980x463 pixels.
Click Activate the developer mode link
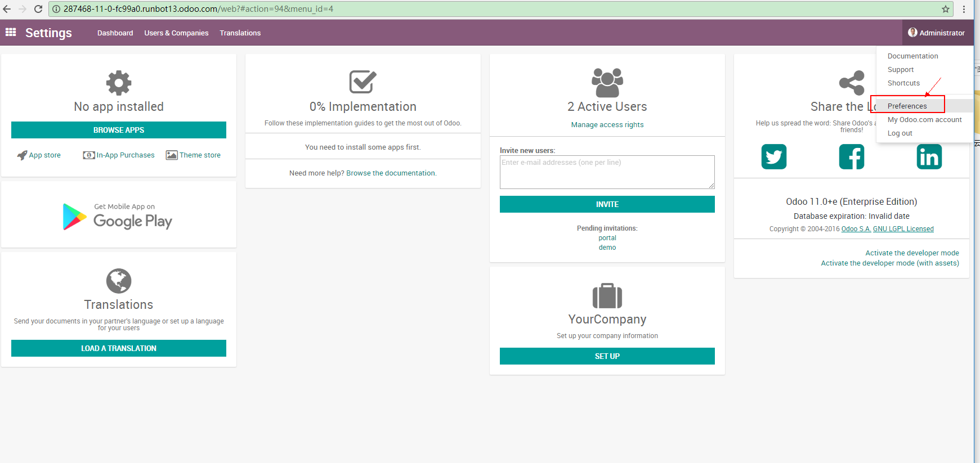click(x=912, y=253)
